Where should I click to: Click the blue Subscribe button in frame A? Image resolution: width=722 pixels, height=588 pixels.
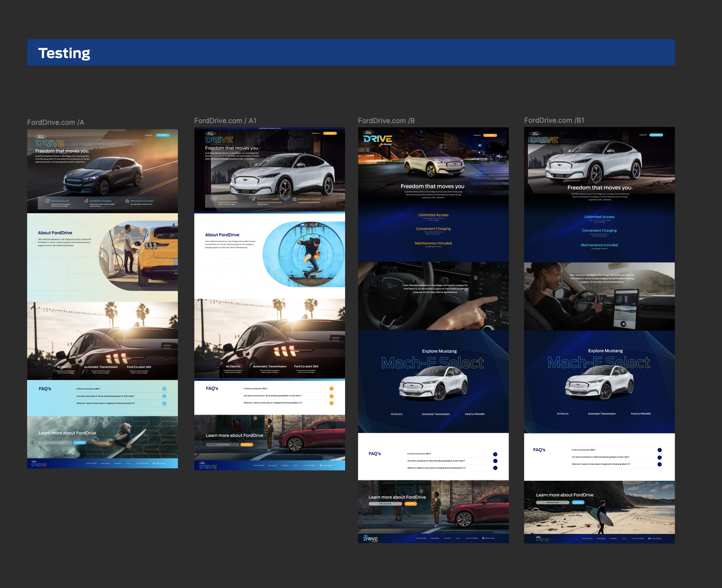tap(79, 442)
